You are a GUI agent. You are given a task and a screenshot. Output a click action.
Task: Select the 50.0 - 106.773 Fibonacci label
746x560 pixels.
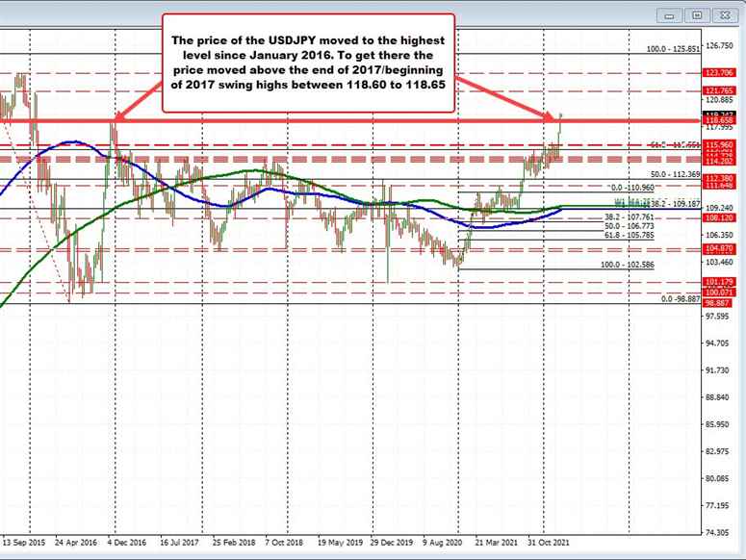pyautogui.click(x=630, y=226)
